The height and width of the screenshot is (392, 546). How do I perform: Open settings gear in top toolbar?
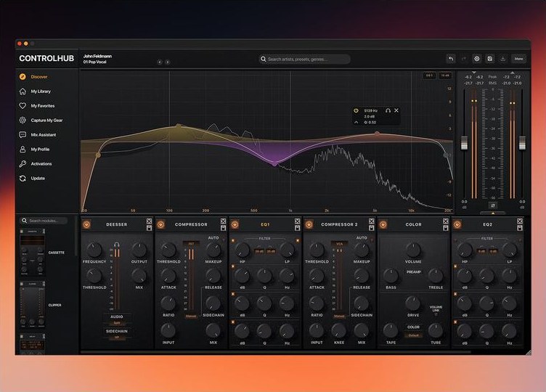point(477,59)
